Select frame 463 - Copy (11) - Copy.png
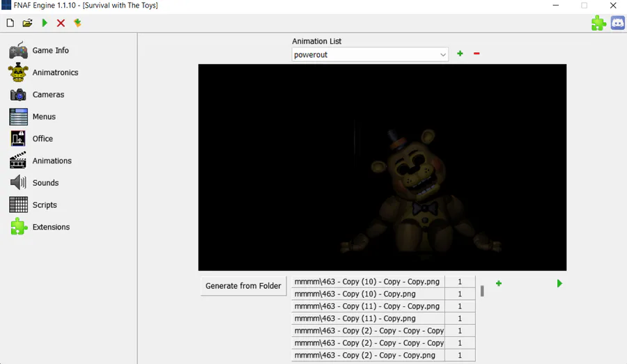Viewport: 627px width, 364px height. (368, 319)
